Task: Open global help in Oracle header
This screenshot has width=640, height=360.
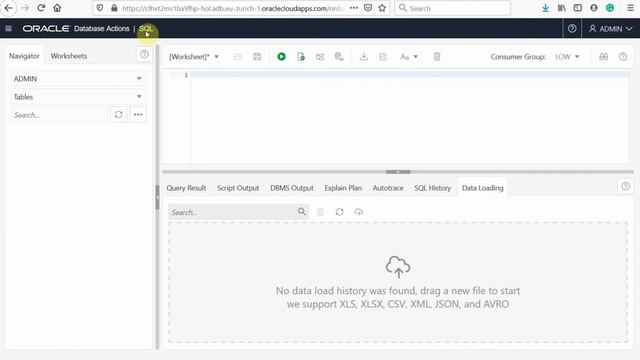Action: (572, 29)
